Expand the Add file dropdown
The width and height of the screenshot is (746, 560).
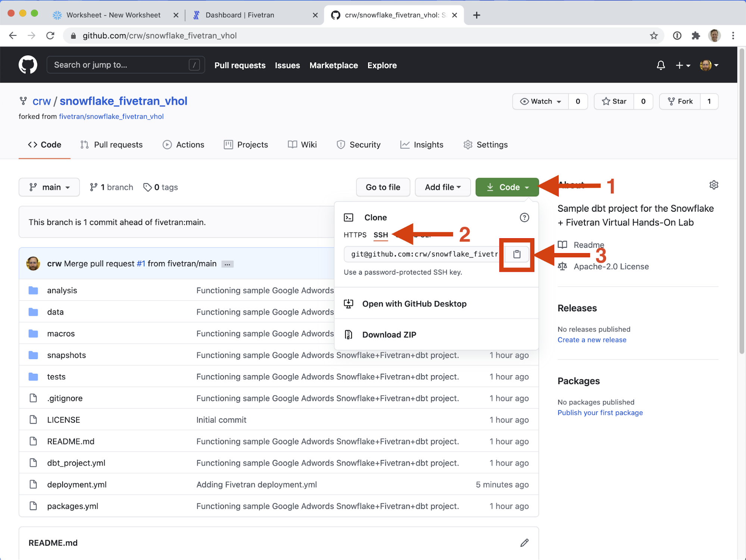[442, 187]
